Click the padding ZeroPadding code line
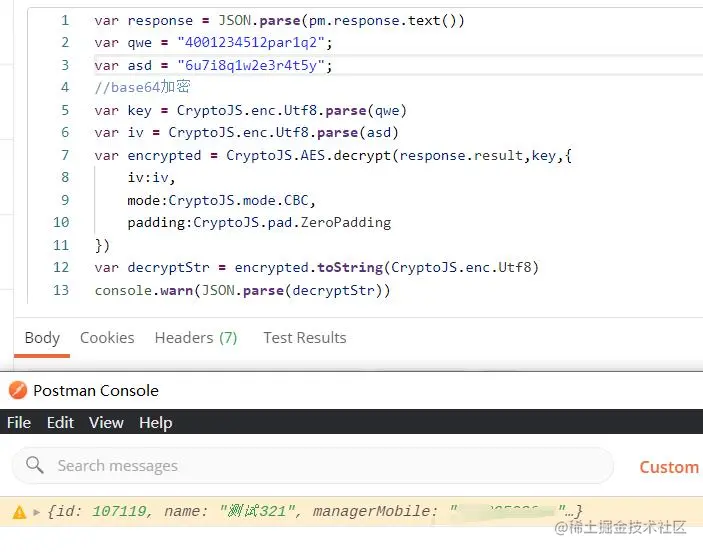 point(259,223)
